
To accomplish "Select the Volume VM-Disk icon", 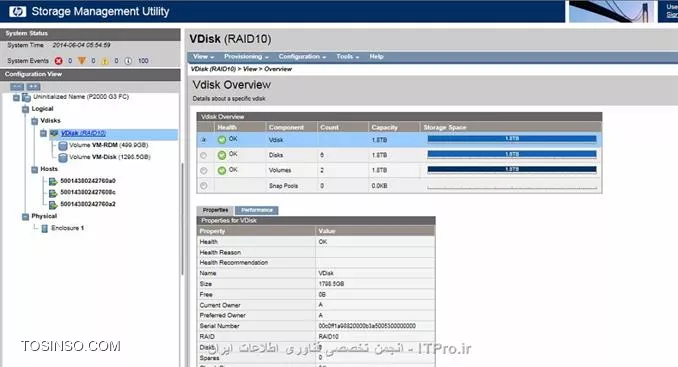I will pyautogui.click(x=63, y=157).
